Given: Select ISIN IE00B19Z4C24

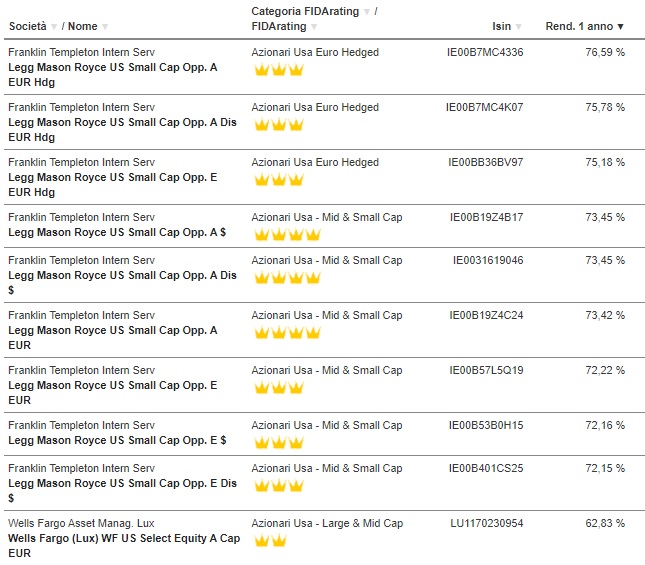Looking at the screenshot, I should click(486, 315).
